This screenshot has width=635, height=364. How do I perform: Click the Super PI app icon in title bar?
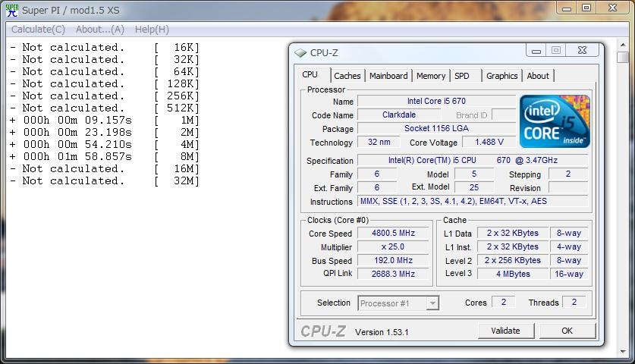(x=12, y=10)
